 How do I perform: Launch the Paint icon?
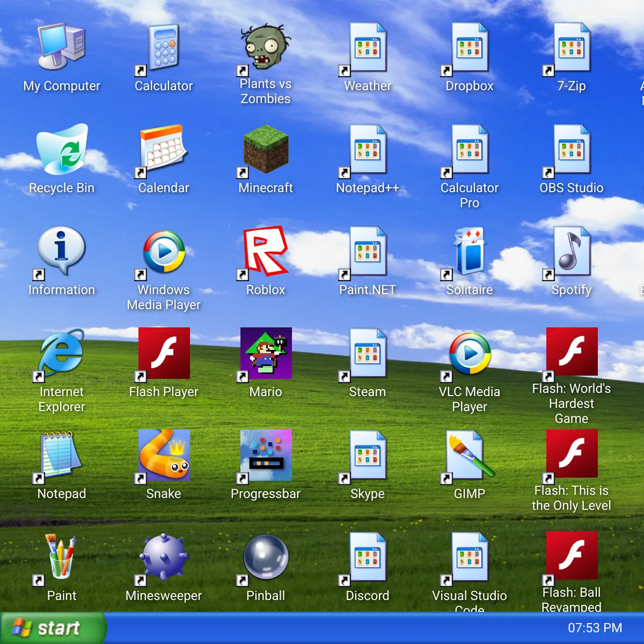tap(62, 557)
